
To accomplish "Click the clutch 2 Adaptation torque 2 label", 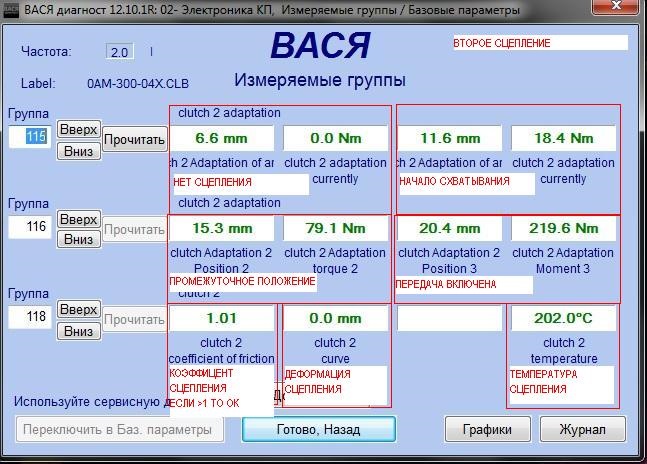I will pyautogui.click(x=335, y=261).
